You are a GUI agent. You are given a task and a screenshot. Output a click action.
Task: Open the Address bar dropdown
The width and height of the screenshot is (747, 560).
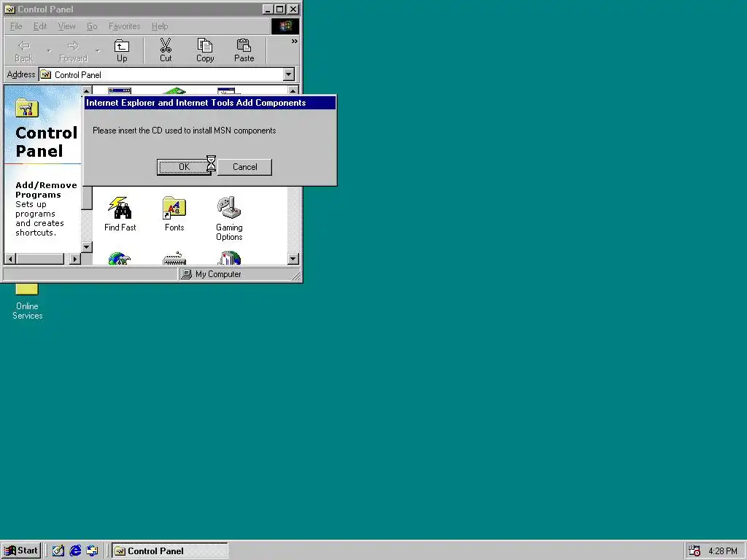(289, 75)
